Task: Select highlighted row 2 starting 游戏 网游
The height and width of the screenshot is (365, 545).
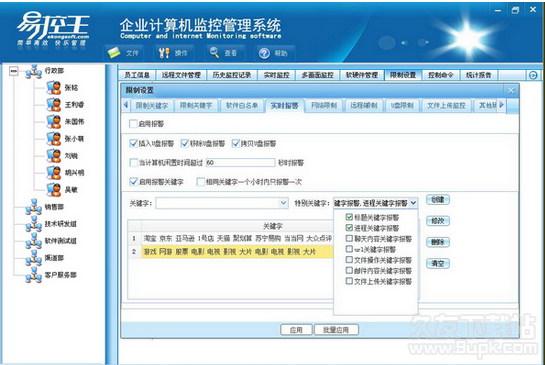Action: [x=230, y=251]
